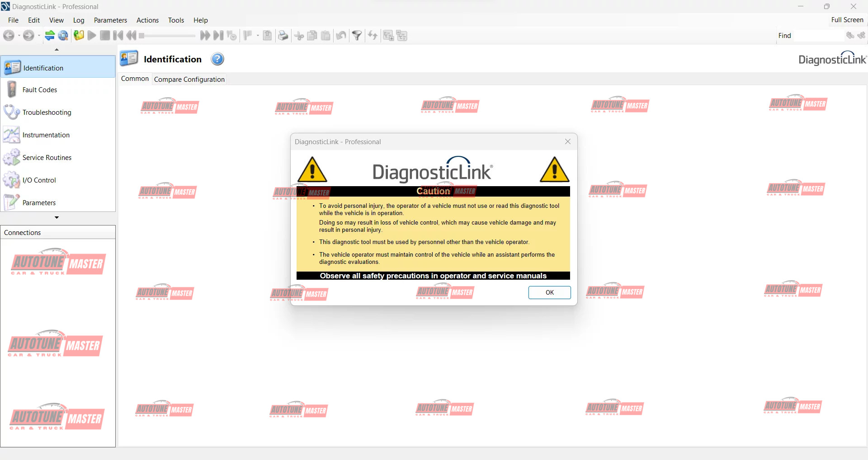The width and height of the screenshot is (868, 460).
Task: Open the Parameters menu
Action: click(110, 20)
